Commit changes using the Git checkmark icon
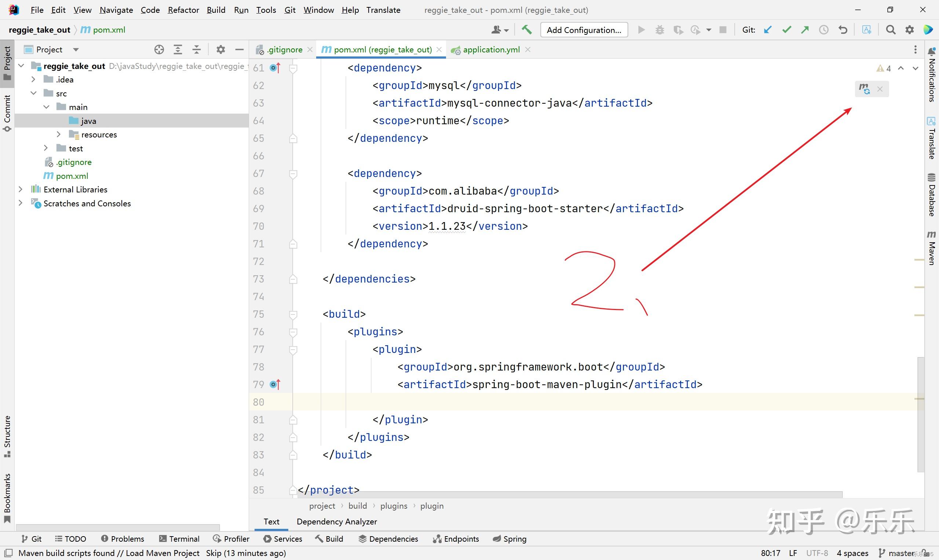The image size is (939, 560). (x=786, y=30)
